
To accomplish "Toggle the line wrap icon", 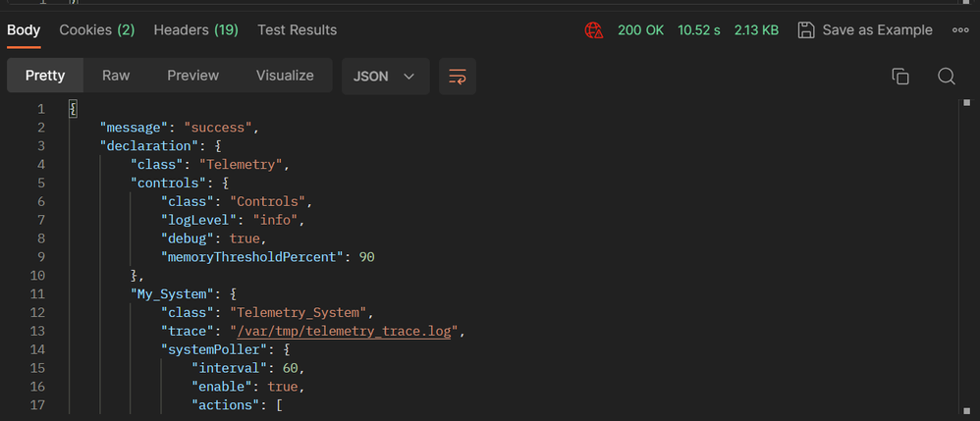I will (x=457, y=77).
